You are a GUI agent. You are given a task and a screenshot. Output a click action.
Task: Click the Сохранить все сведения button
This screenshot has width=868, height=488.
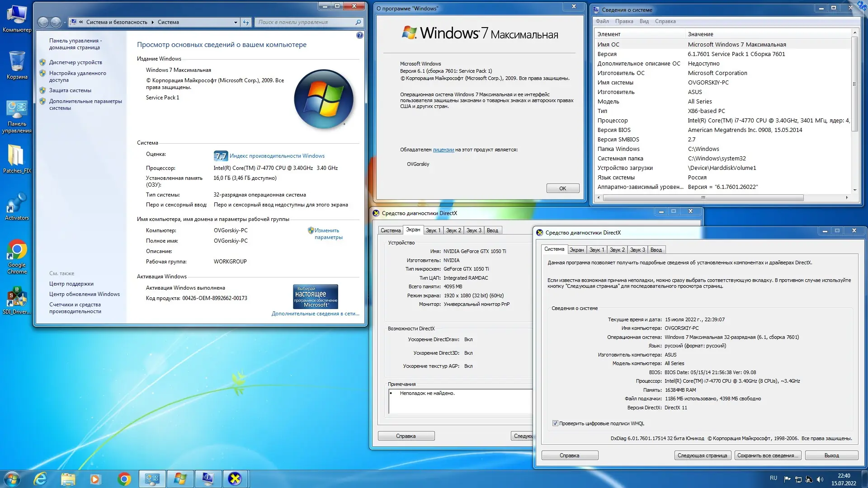point(768,455)
